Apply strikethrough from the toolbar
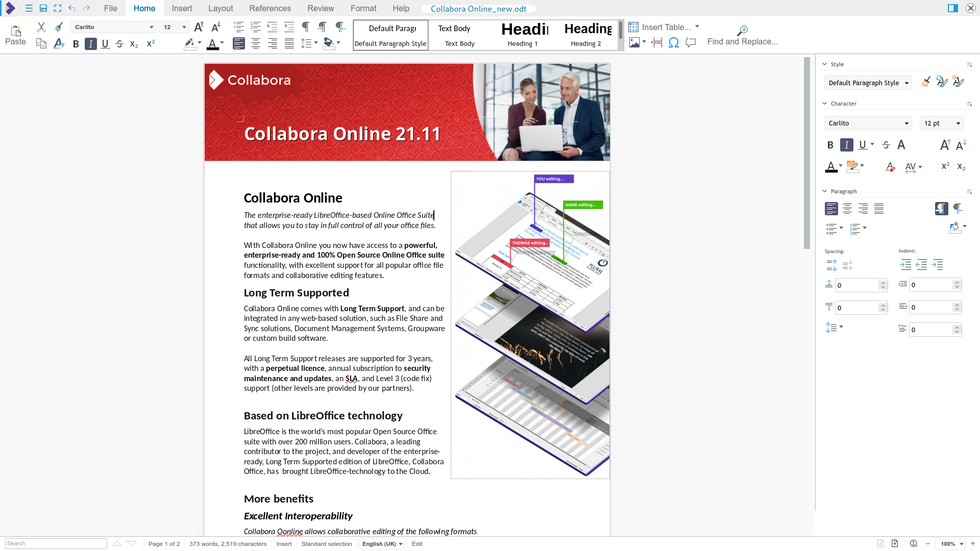The width and height of the screenshot is (980, 551). pyautogui.click(x=119, y=44)
